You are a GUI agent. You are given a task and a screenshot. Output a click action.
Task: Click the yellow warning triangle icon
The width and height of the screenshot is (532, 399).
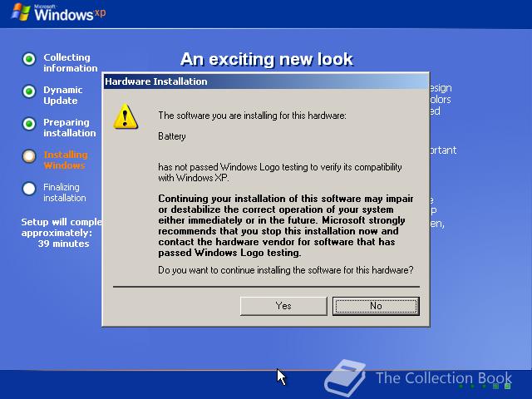(126, 116)
